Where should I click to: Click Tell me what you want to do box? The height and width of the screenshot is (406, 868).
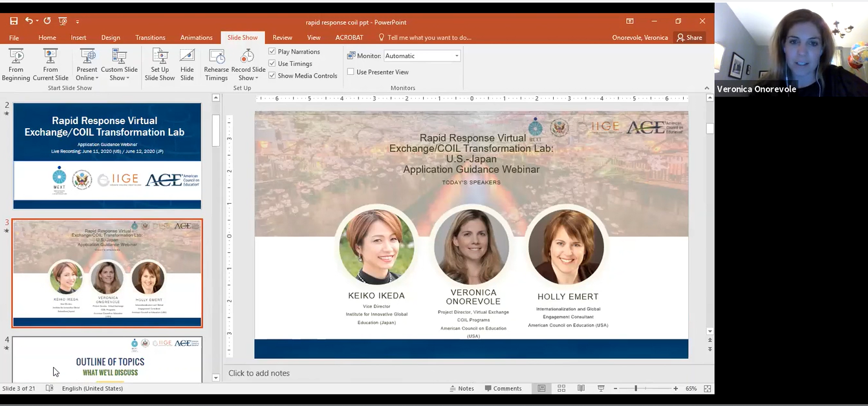[425, 37]
